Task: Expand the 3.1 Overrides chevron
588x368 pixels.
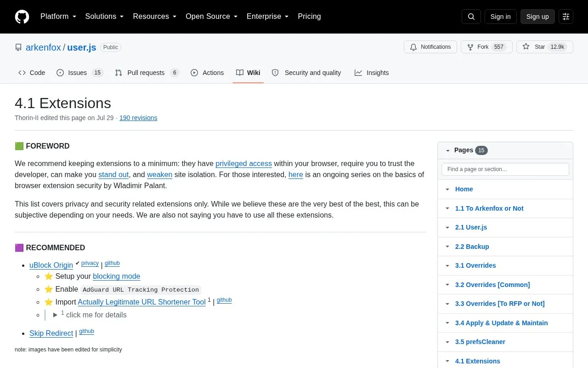Action: (447, 265)
